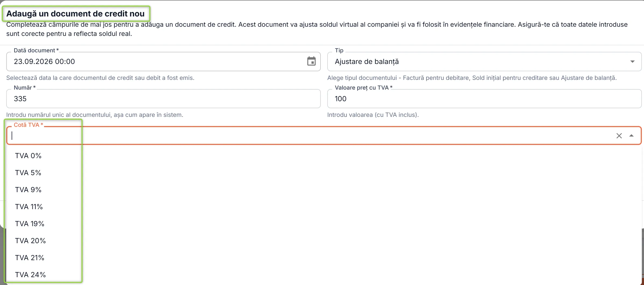Click the Valoare preț cu TVA field
The image size is (644, 285).
[x=484, y=99]
